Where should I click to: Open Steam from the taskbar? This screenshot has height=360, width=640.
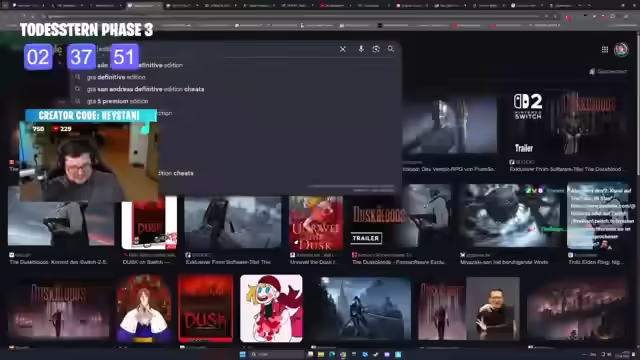point(376,354)
